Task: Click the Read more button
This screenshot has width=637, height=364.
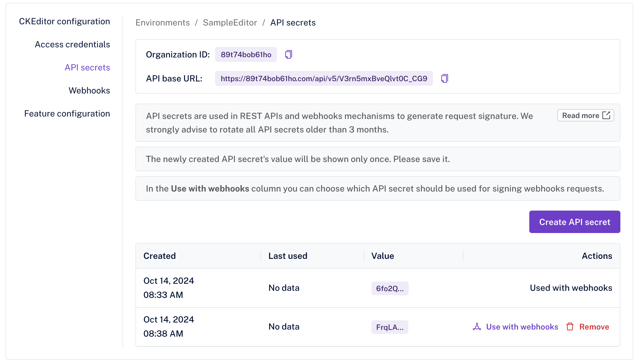Action: 586,115
